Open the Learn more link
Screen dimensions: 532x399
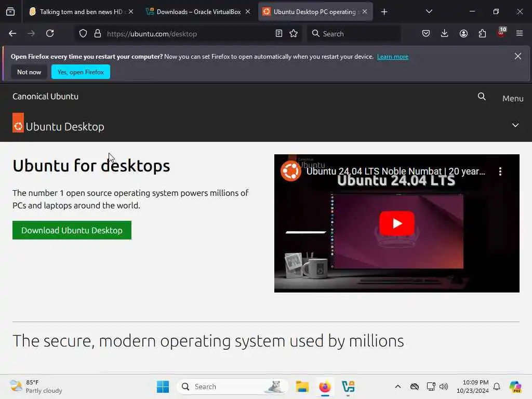[393, 57]
